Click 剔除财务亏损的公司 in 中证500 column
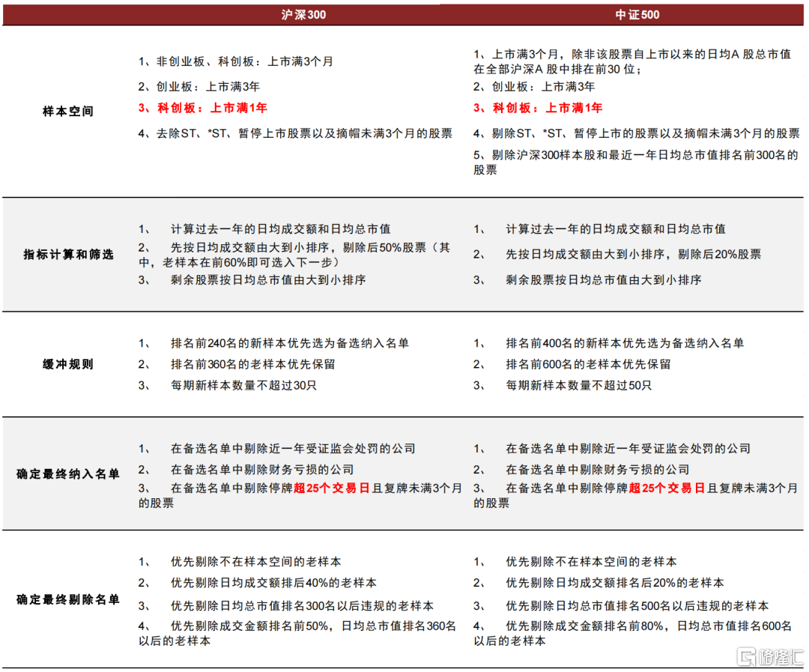The image size is (809, 672). click(x=581, y=470)
